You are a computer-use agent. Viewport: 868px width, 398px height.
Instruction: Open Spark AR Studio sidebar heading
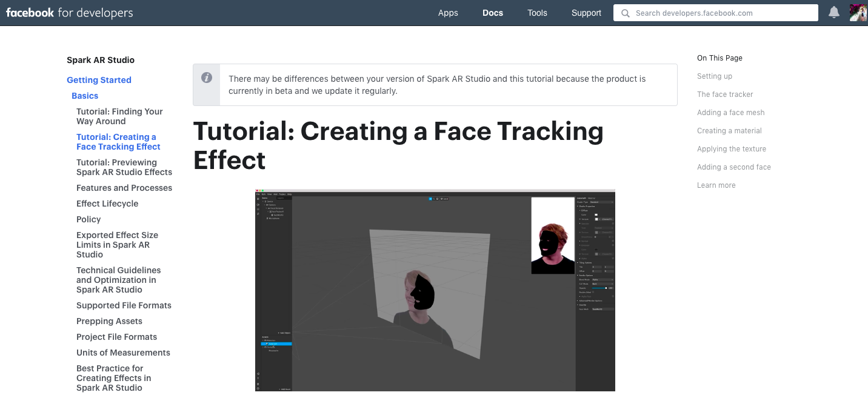point(101,60)
